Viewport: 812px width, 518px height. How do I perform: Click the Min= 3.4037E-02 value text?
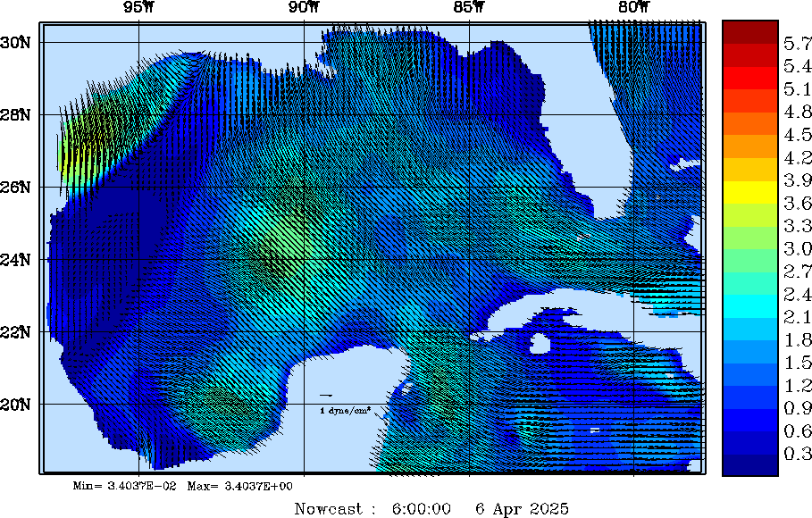(x=124, y=486)
